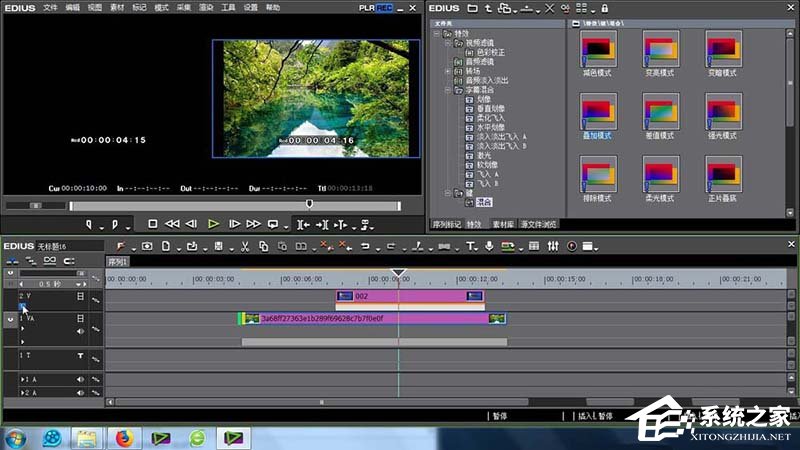Click the scissors cut icon in timeline toolbar

(243, 246)
